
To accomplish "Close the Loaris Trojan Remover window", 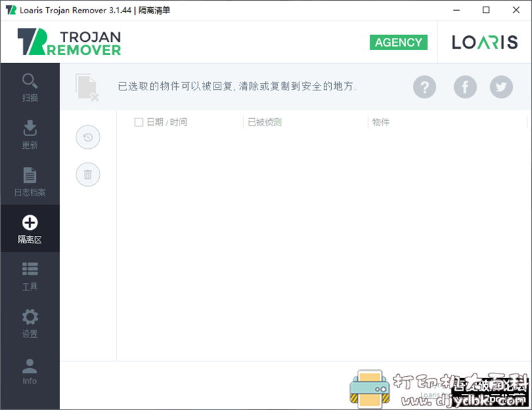I will tap(516, 10).
